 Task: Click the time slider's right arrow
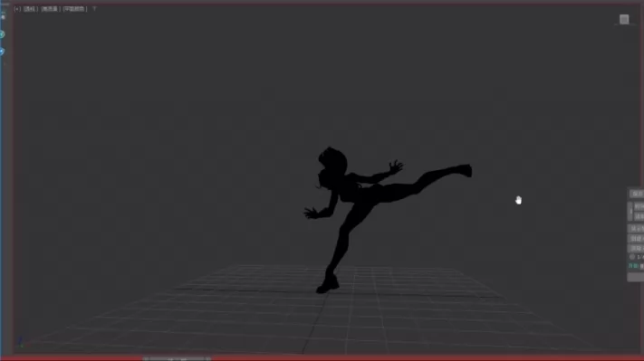pyautogui.click(x=208, y=359)
